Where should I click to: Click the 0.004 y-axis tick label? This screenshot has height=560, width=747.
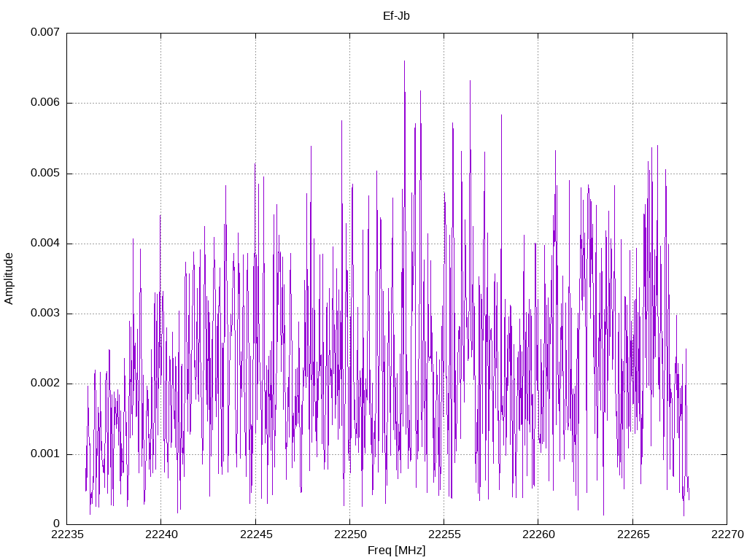(x=45, y=244)
